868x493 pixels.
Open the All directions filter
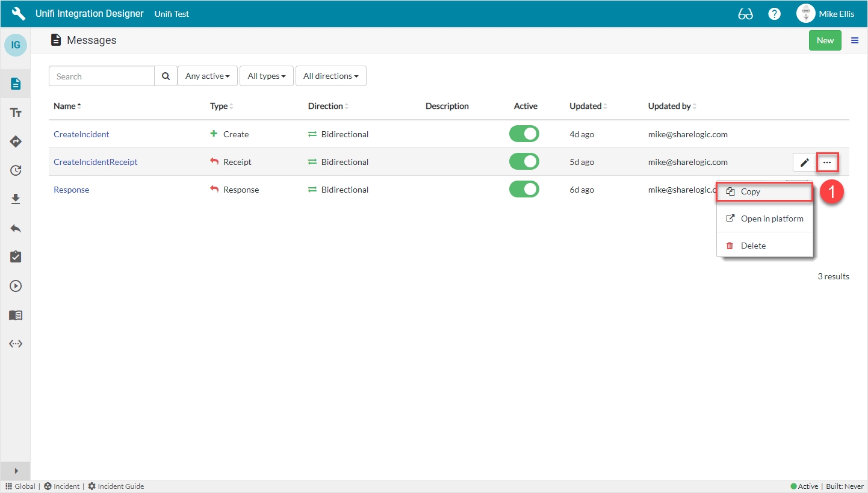[330, 76]
